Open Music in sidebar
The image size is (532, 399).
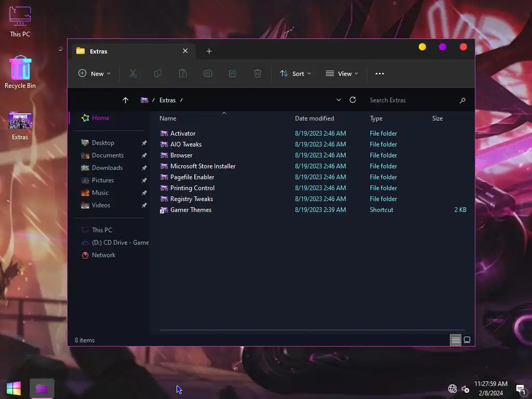click(100, 193)
